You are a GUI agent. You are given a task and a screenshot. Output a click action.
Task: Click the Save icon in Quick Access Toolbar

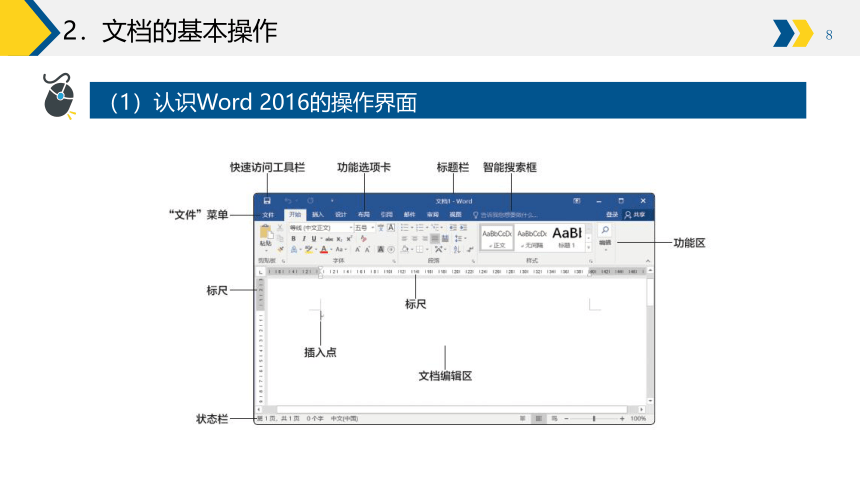(x=267, y=201)
